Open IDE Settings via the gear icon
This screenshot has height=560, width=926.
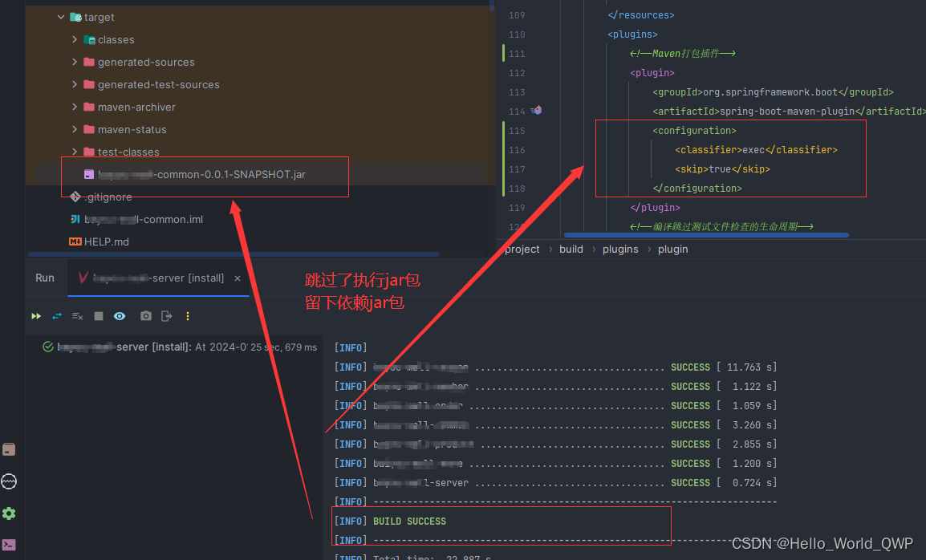[x=10, y=513]
